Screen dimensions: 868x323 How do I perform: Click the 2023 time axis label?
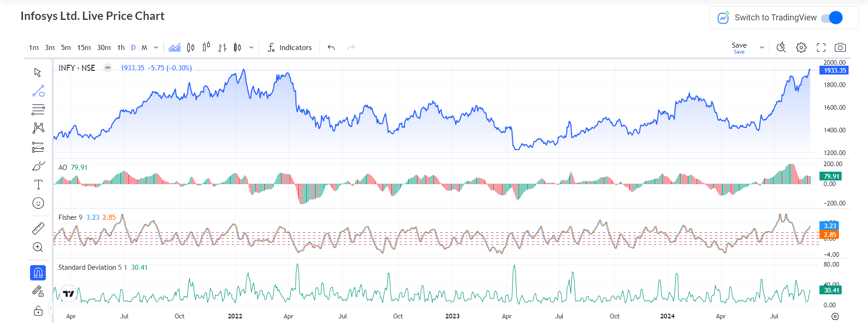click(x=452, y=316)
